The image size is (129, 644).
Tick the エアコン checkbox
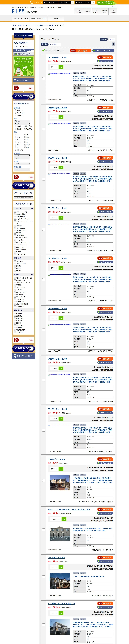(x=15, y=233)
